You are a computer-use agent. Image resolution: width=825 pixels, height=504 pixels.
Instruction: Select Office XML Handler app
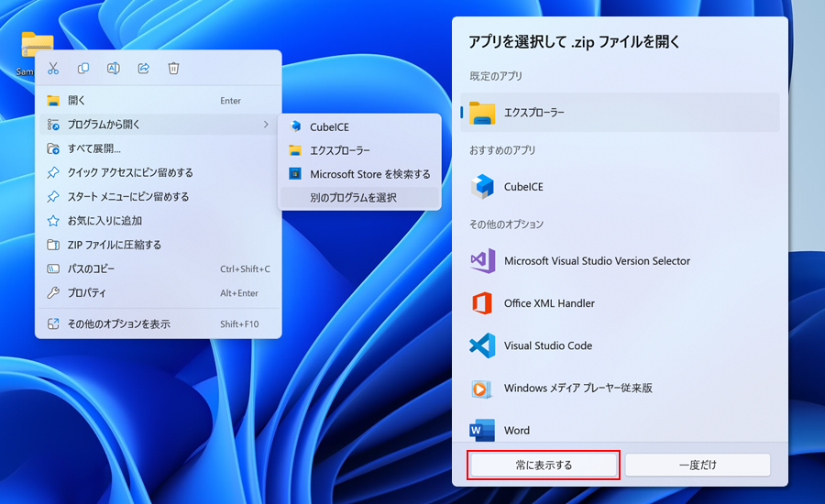(620, 303)
